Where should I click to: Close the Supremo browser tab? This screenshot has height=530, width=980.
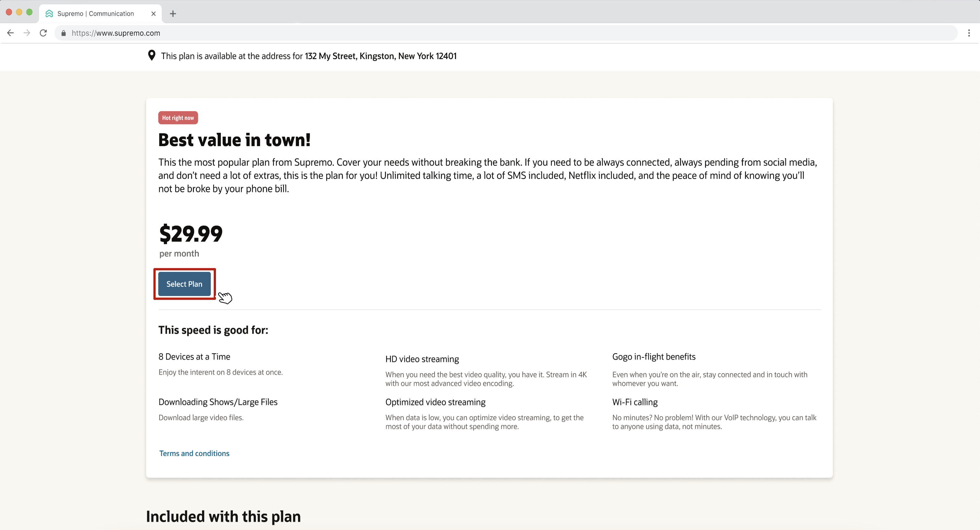click(153, 13)
